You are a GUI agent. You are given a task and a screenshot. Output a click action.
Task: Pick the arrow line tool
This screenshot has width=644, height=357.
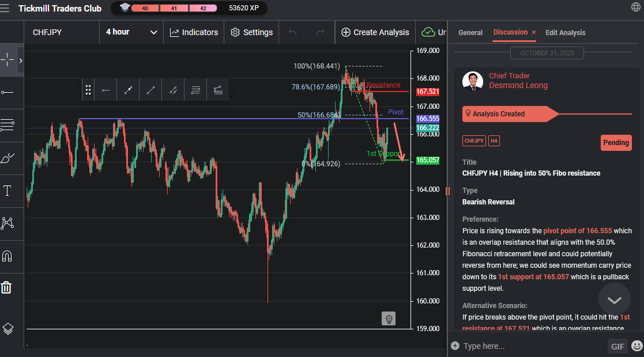(x=128, y=90)
